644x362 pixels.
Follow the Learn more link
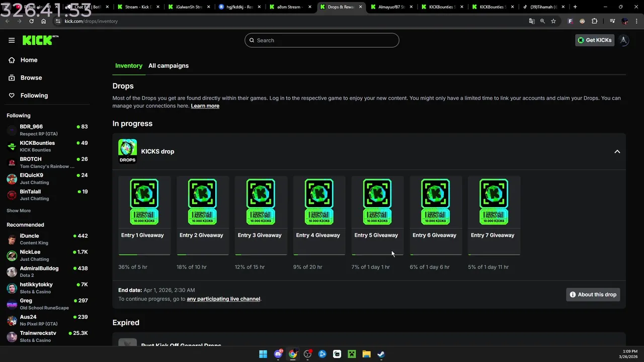click(205, 106)
